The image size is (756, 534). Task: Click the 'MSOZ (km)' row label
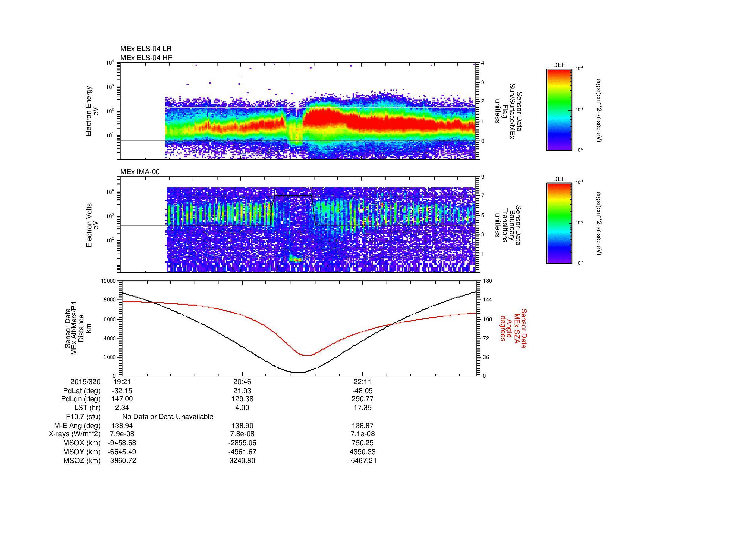pos(82,461)
